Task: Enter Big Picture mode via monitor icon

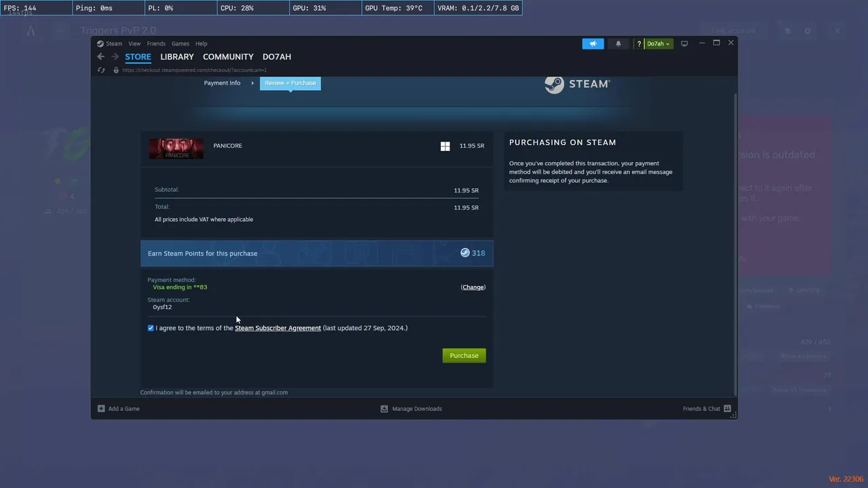Action: [x=684, y=43]
